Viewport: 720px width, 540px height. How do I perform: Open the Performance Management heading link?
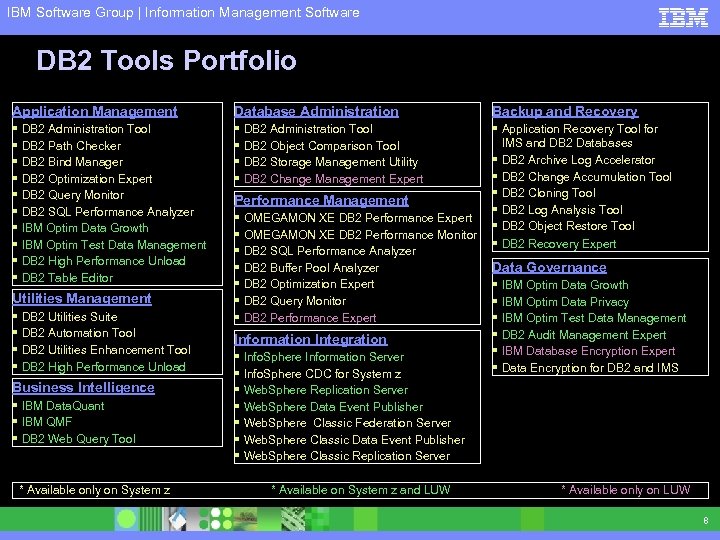pyautogui.click(x=321, y=201)
